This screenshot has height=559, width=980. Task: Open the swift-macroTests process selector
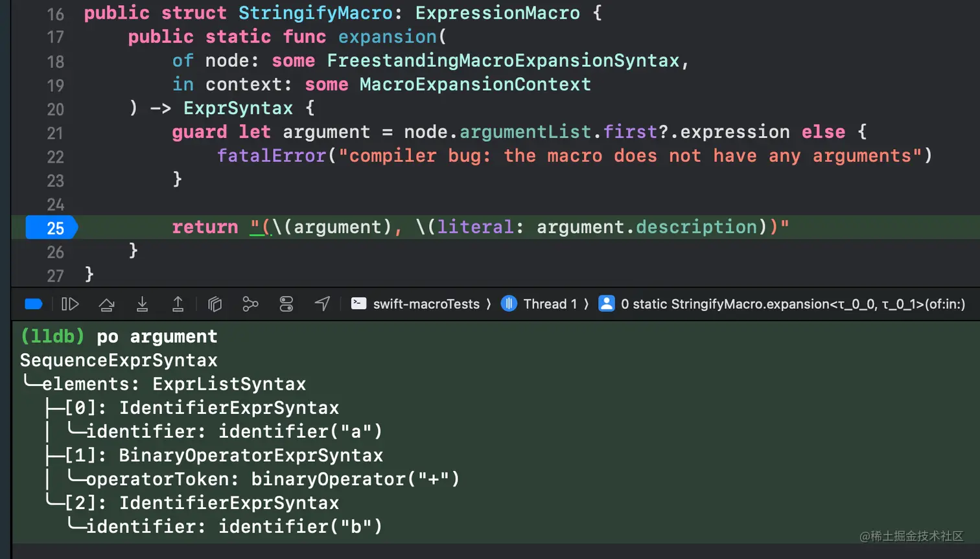[415, 304]
